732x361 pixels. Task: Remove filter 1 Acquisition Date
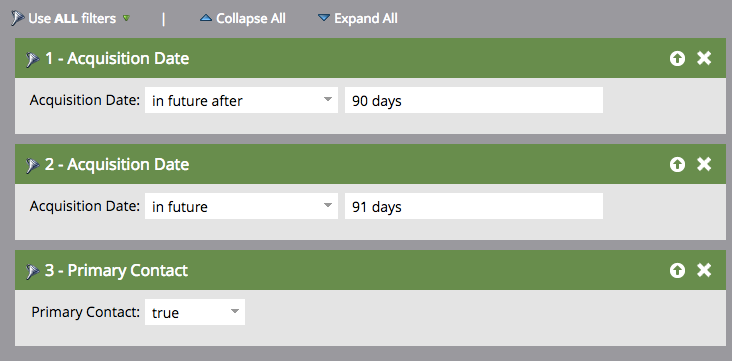(704, 58)
